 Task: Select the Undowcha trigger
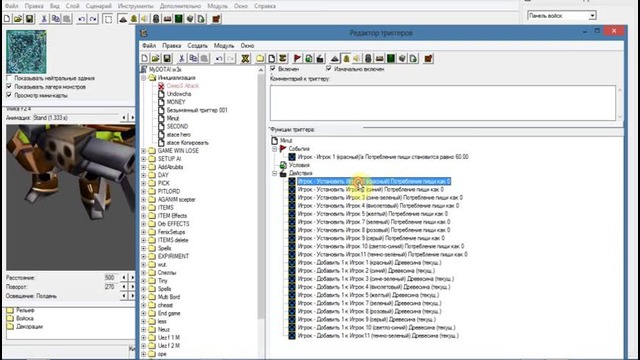[x=179, y=94]
